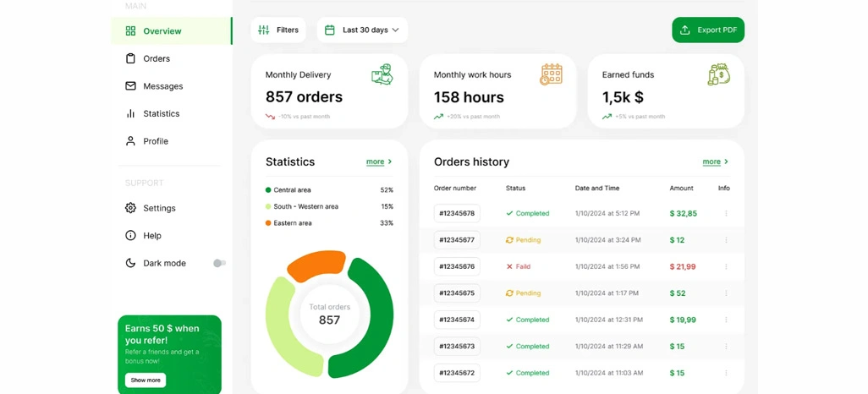Click the Amount column header
The height and width of the screenshot is (394, 868).
click(681, 189)
